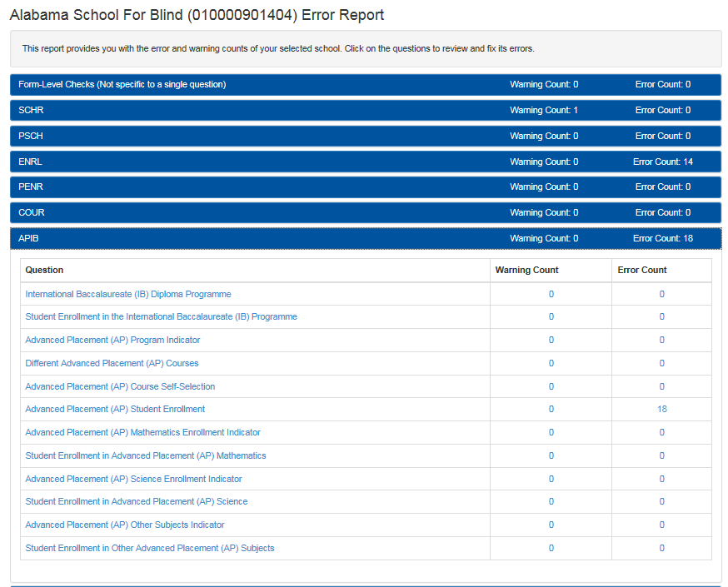Open International Baccalaureate (IB) Diploma Programme question
This screenshot has height=587, width=728.
click(128, 294)
